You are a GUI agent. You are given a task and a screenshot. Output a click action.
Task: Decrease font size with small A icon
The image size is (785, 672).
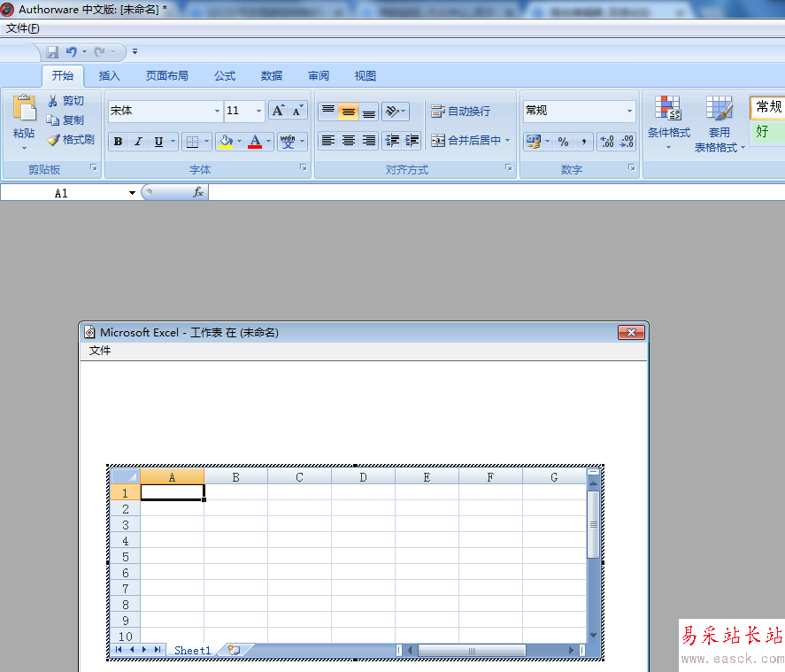(x=297, y=111)
